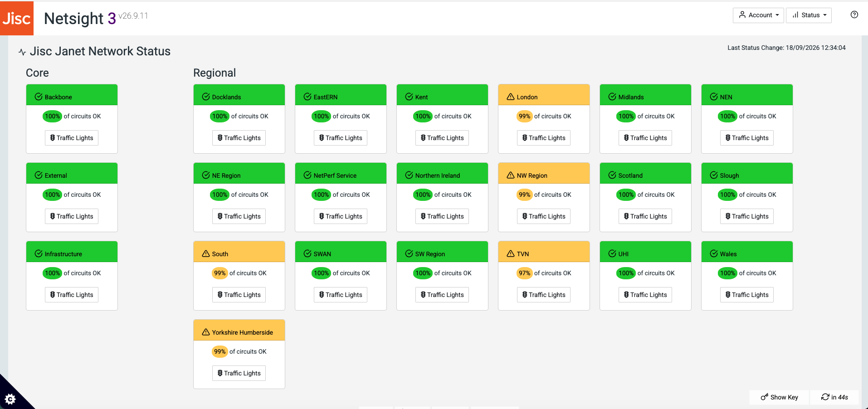Click the Northern Ireland check status icon
The image size is (868, 409).
409,175
